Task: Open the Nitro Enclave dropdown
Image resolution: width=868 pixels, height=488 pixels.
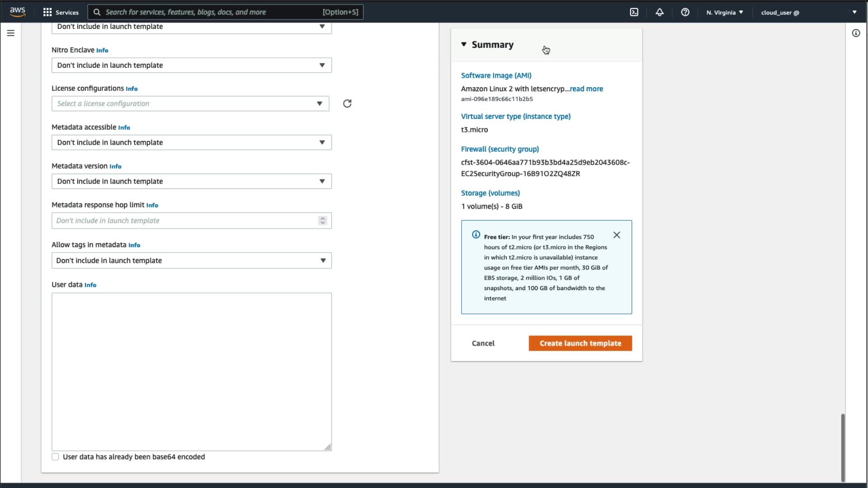Action: click(191, 65)
